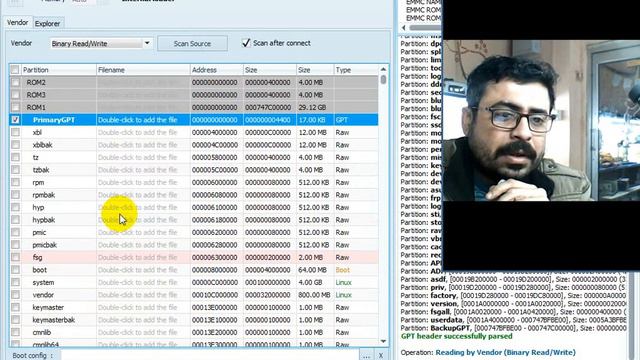
Task: Check the pmic partition checkbox
Action: 15,232
